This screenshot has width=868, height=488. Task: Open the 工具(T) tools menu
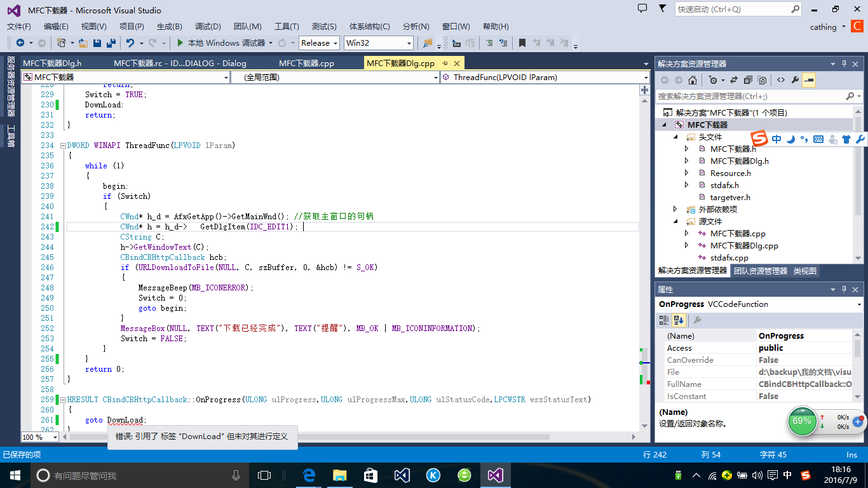[287, 26]
